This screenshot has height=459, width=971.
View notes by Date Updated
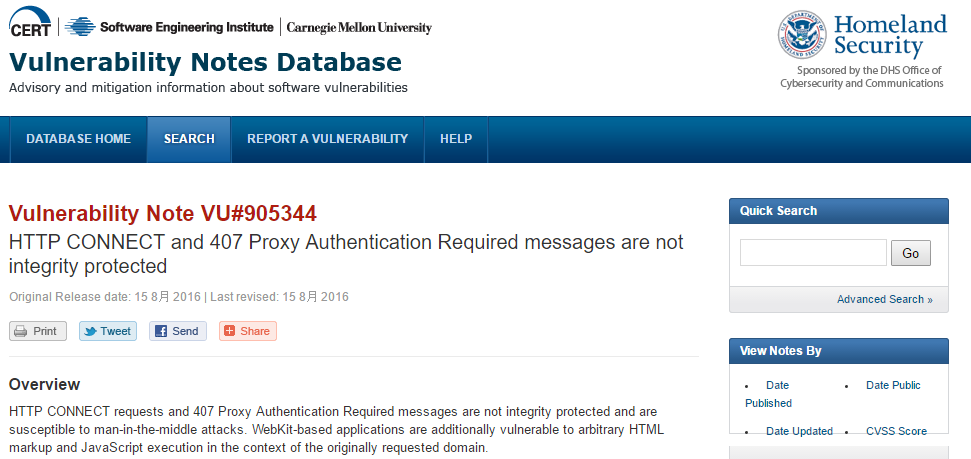coord(799,431)
